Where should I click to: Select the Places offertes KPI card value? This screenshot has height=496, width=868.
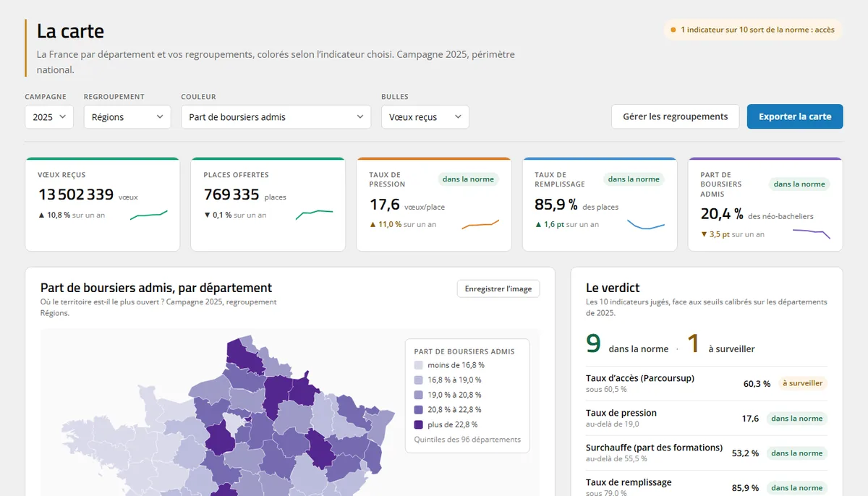click(x=231, y=194)
